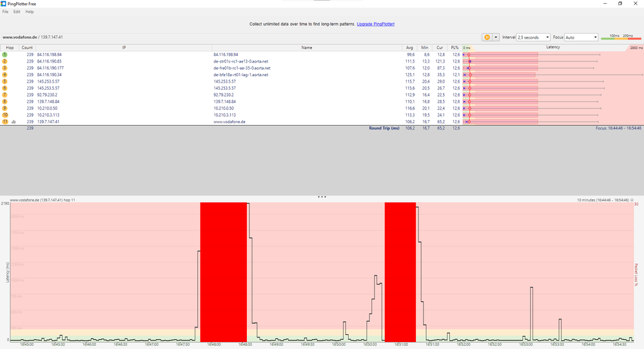Open the dropdown arrow beside the pause button
The height and width of the screenshot is (349, 644).
click(496, 37)
